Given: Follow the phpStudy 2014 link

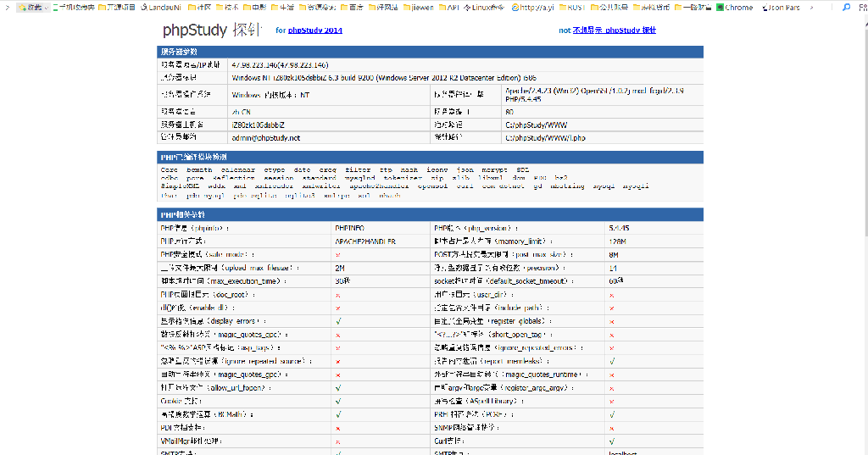Looking at the screenshot, I should (315, 30).
